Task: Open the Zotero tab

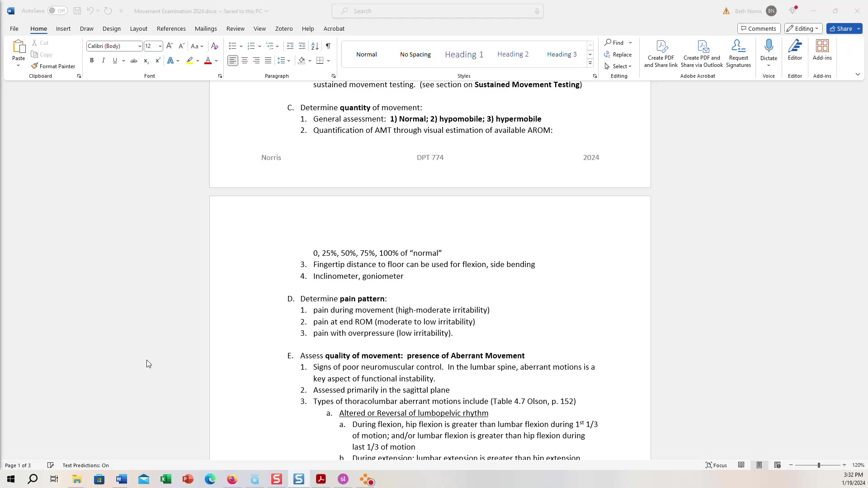Action: pyautogui.click(x=283, y=28)
